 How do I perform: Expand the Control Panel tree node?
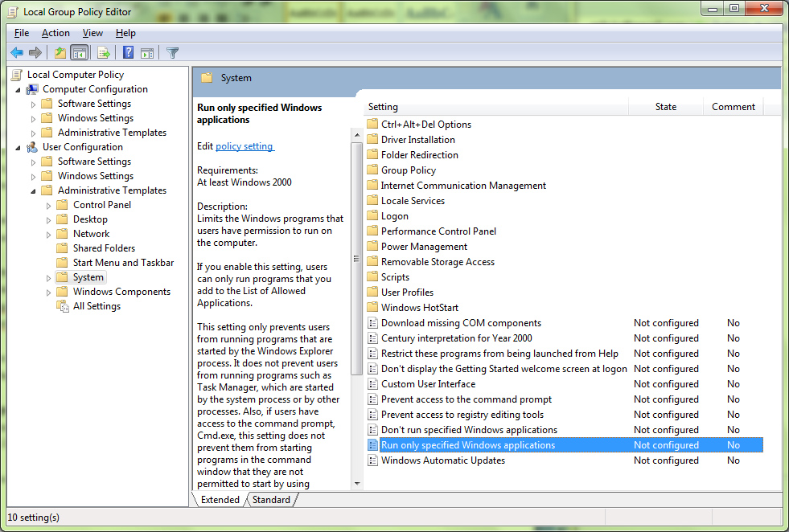[49, 206]
